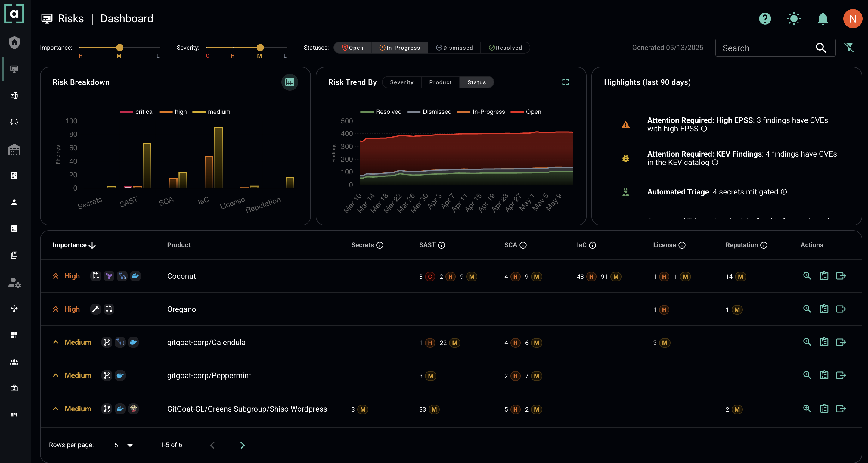The width and height of the screenshot is (868, 463).
Task: Switch Risk Breakdown to table view
Action: pyautogui.click(x=290, y=82)
